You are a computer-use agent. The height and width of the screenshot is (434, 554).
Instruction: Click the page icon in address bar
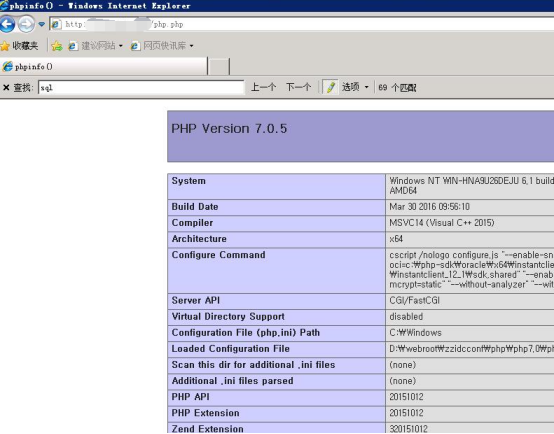56,24
